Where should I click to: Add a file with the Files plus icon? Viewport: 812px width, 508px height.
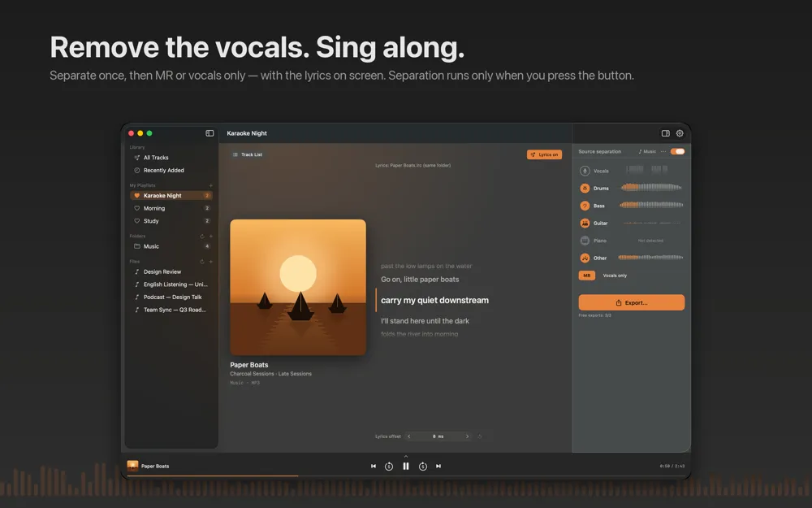pyautogui.click(x=211, y=262)
